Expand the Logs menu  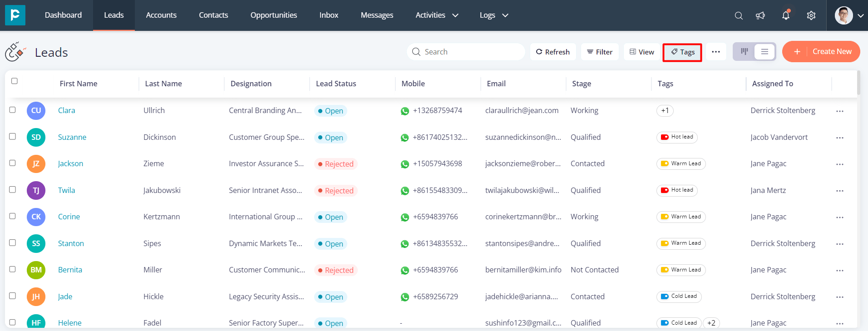494,15
